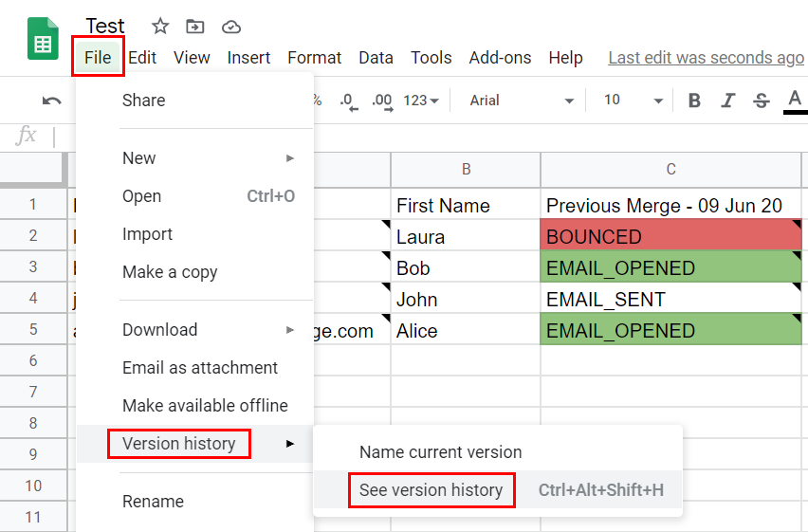Image resolution: width=808 pixels, height=532 pixels.
Task: Click the decrease decimal places button
Action: coord(348,101)
